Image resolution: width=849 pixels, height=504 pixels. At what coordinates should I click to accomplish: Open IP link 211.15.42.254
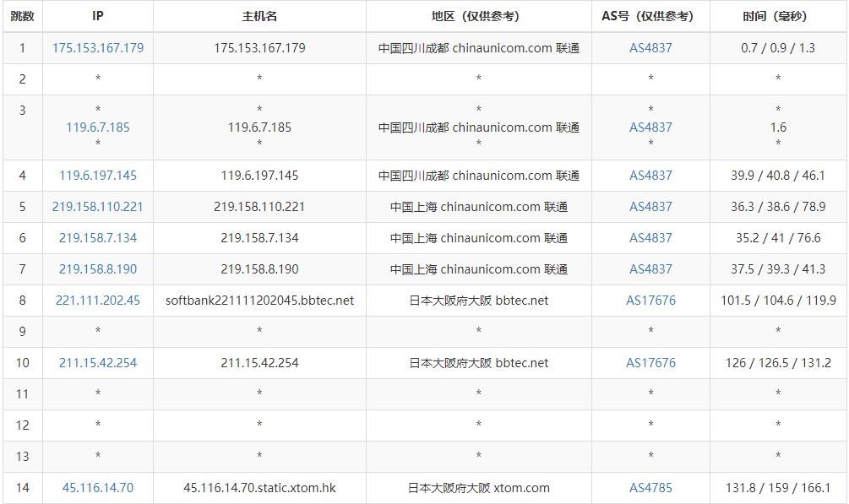coord(98,363)
